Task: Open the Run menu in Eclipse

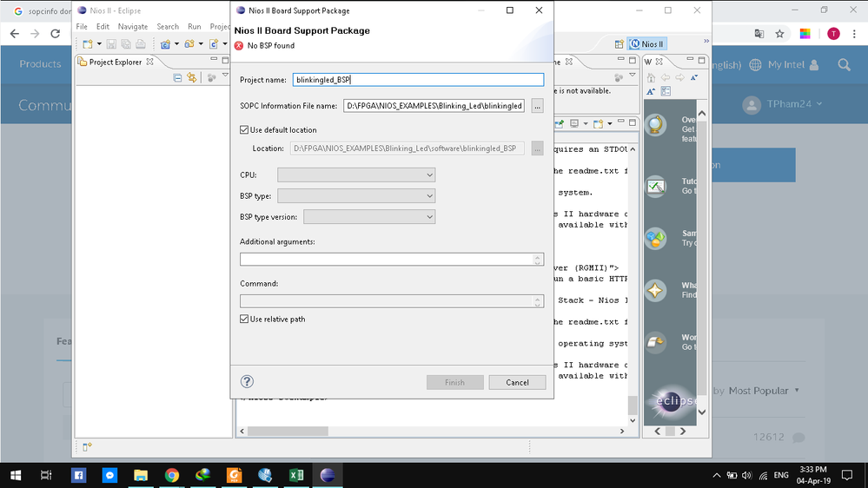Action: (195, 27)
